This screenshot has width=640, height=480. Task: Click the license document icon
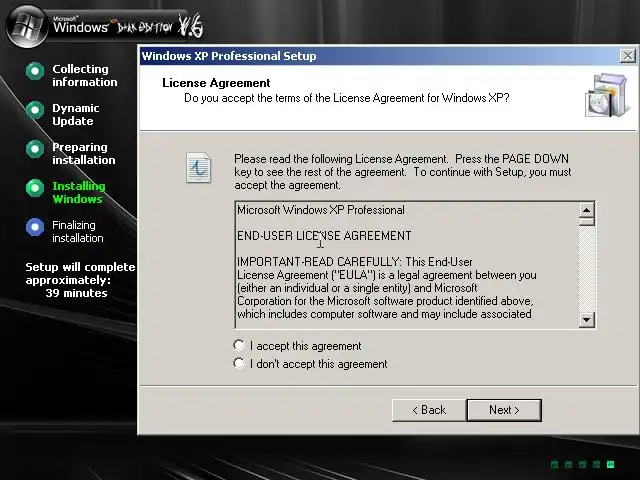point(198,167)
